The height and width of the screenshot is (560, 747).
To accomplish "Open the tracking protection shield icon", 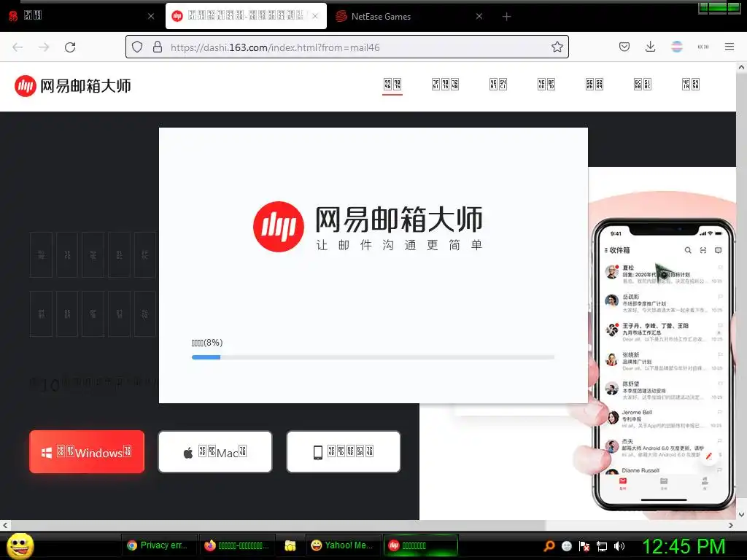I will click(x=137, y=47).
